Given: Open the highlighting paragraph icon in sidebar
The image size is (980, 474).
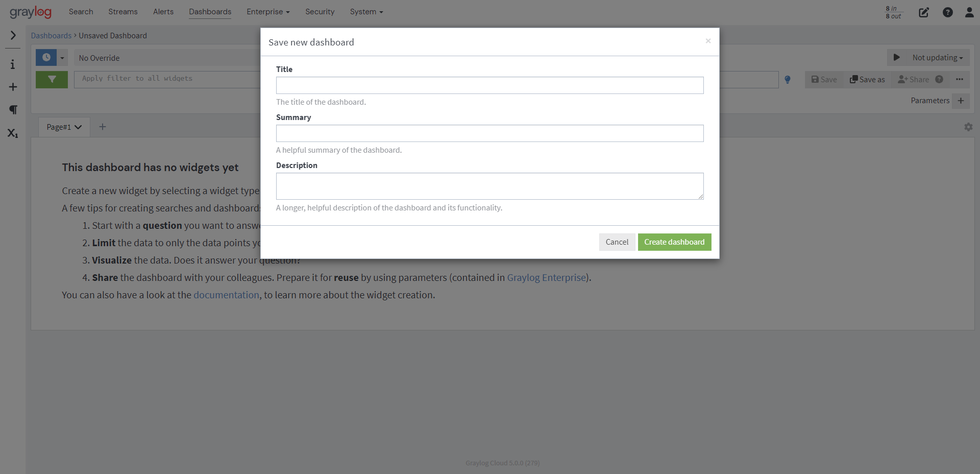Looking at the screenshot, I should 13,110.
